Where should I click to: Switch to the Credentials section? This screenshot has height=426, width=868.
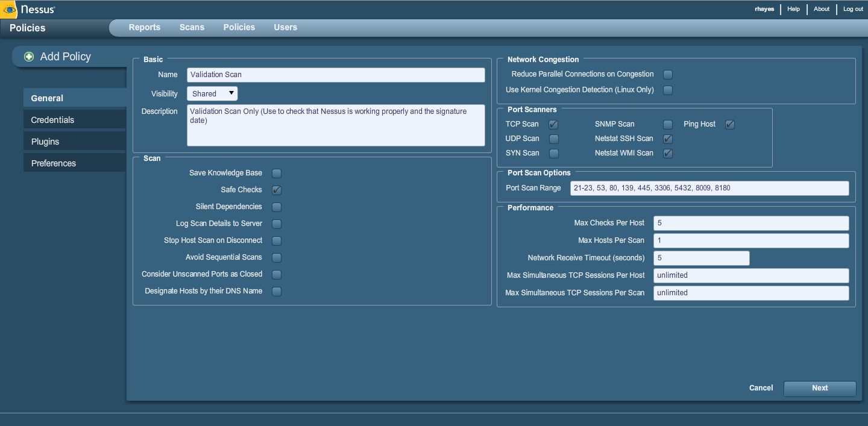(52, 120)
